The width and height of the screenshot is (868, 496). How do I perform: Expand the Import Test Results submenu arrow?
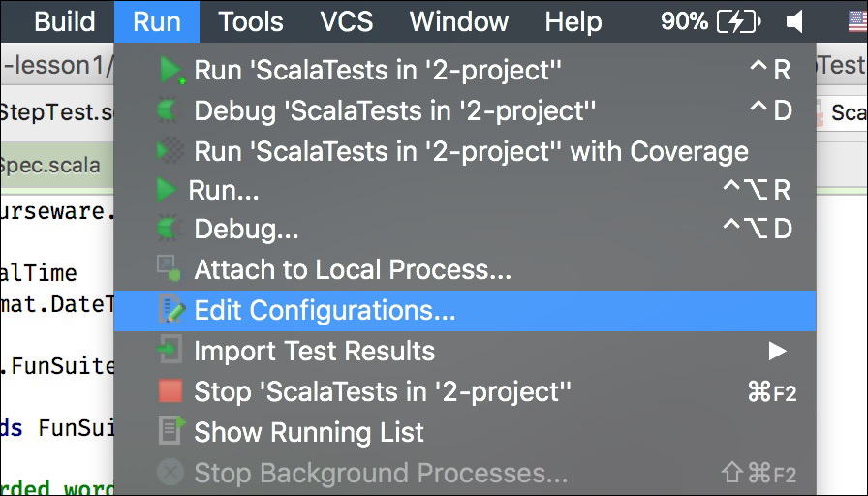[x=778, y=351]
